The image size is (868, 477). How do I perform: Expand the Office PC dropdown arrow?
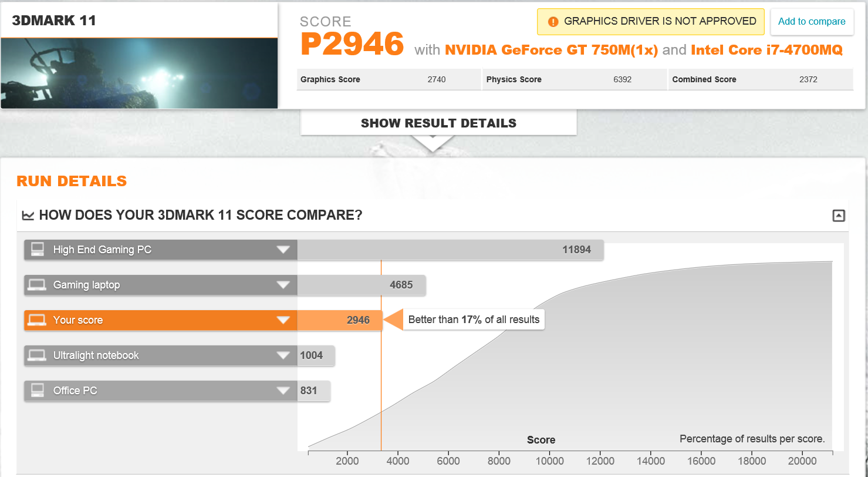[283, 391]
